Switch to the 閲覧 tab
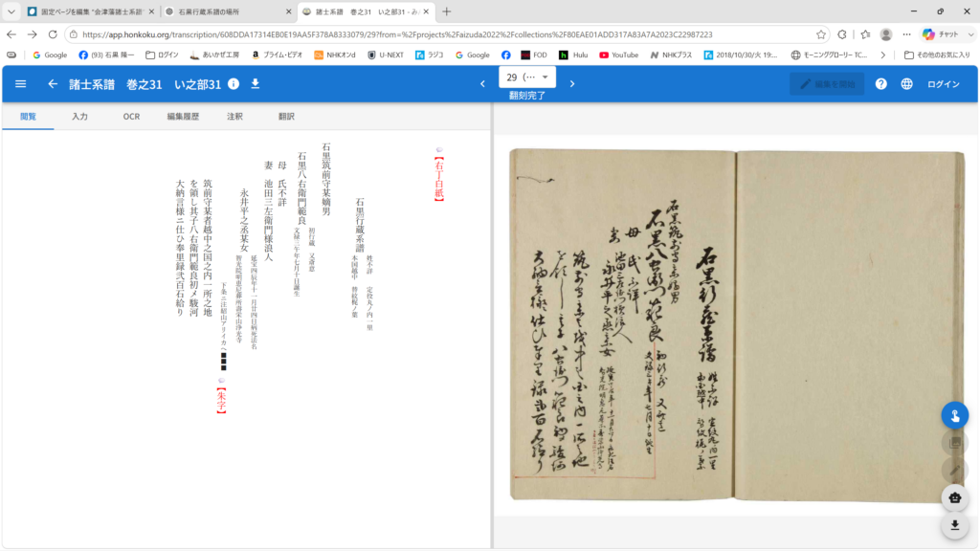This screenshot has width=980, height=551. pyautogui.click(x=28, y=116)
